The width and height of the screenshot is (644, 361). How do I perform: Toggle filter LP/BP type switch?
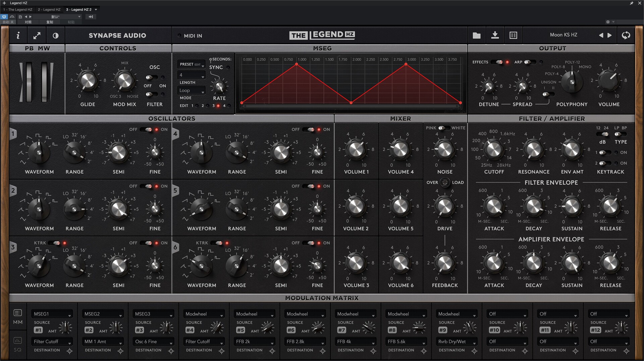[620, 134]
